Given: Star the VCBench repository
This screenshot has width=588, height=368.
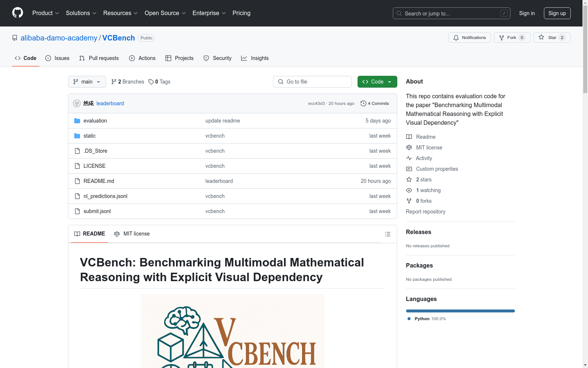Looking at the screenshot, I should [552, 38].
